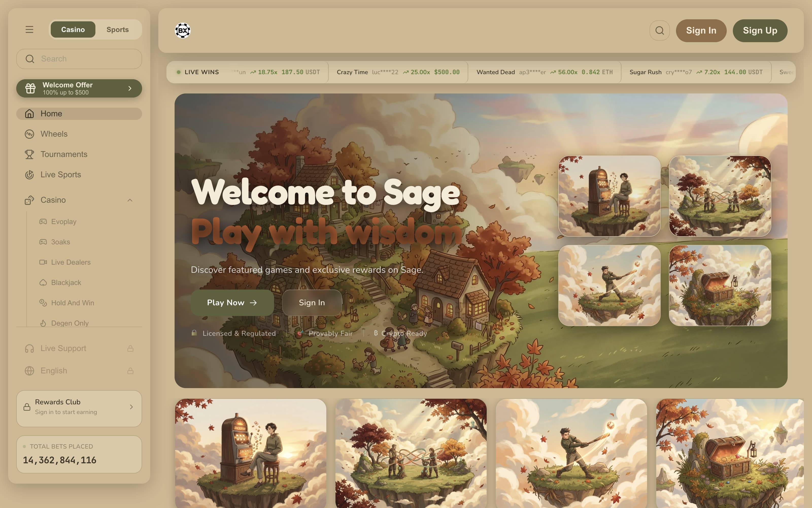
Task: Select Degen Only under Casino
Action: 70,323
